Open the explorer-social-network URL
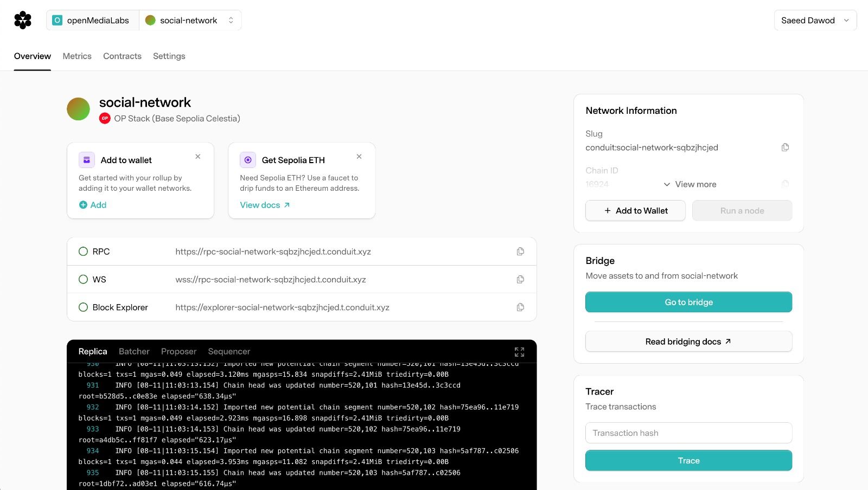This screenshot has height=490, width=868. pyautogui.click(x=282, y=307)
